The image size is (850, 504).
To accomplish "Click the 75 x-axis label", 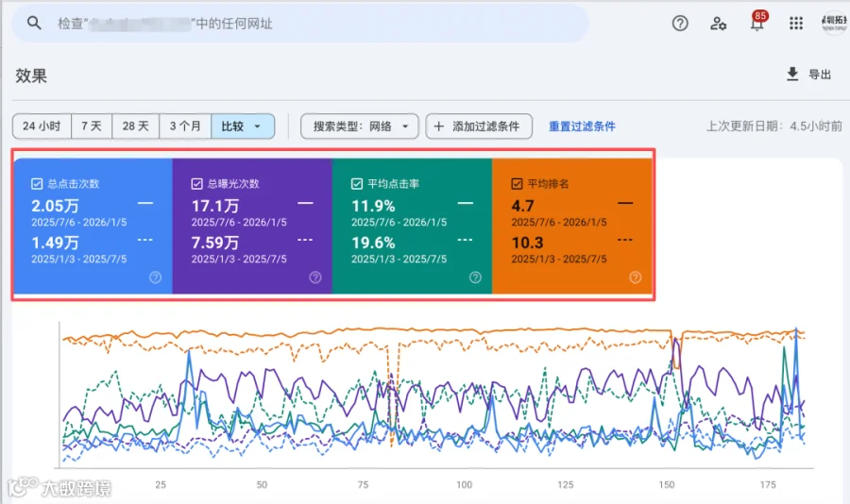I will 364,484.
